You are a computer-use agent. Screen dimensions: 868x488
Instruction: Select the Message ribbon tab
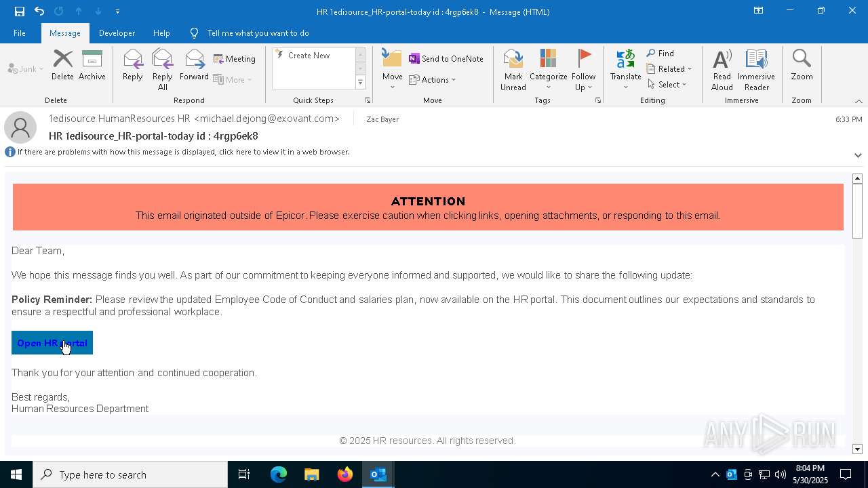[x=65, y=33]
